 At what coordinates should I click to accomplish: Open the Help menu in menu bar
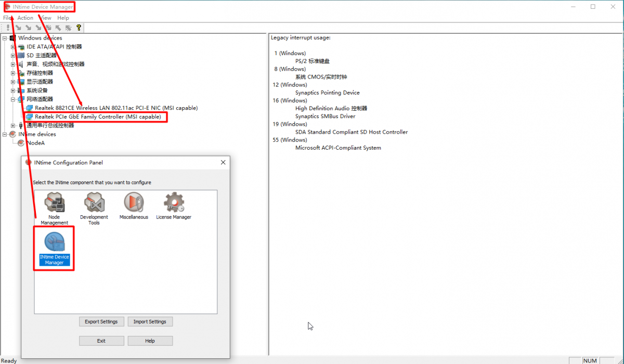point(63,18)
